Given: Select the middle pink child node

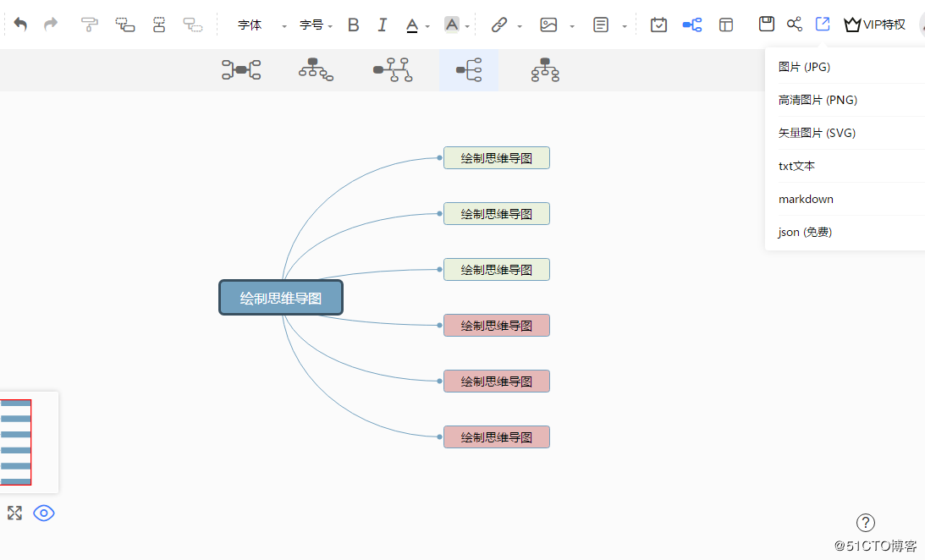Looking at the screenshot, I should (497, 382).
